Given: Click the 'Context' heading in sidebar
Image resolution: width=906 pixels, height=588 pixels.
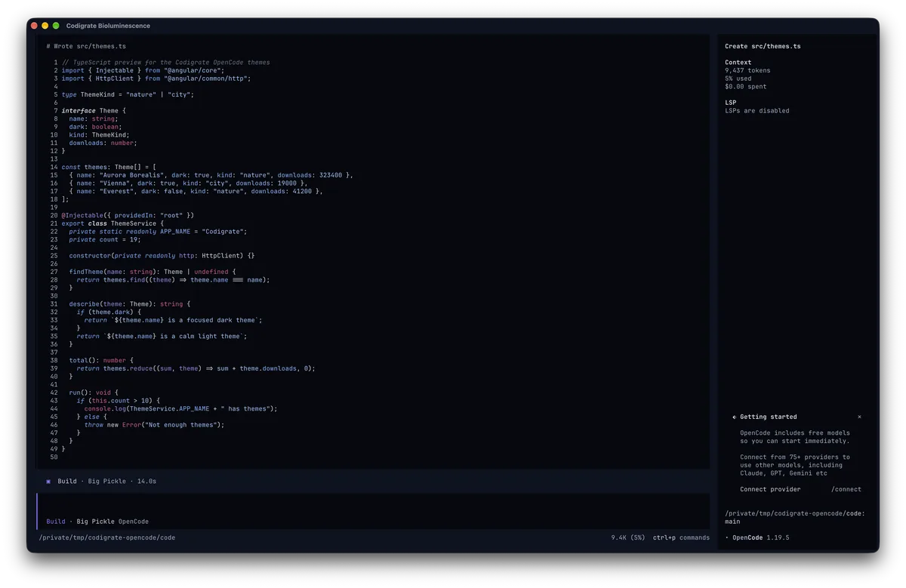Looking at the screenshot, I should click(x=738, y=63).
